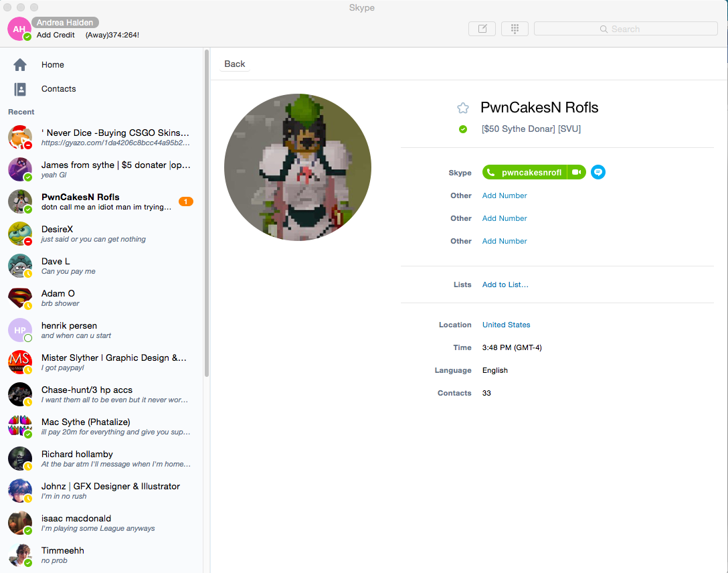Click the new conversation compose icon
This screenshot has height=573, width=728.
pyautogui.click(x=482, y=29)
